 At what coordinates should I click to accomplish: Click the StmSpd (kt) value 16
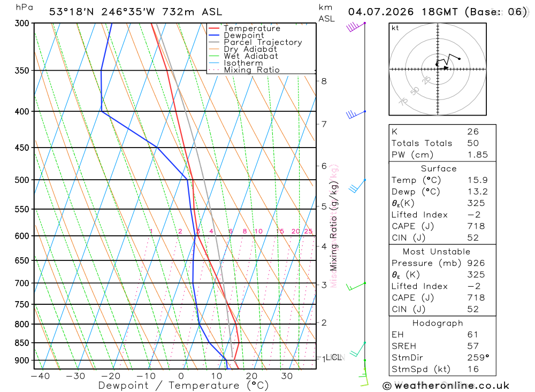click(x=473, y=369)
